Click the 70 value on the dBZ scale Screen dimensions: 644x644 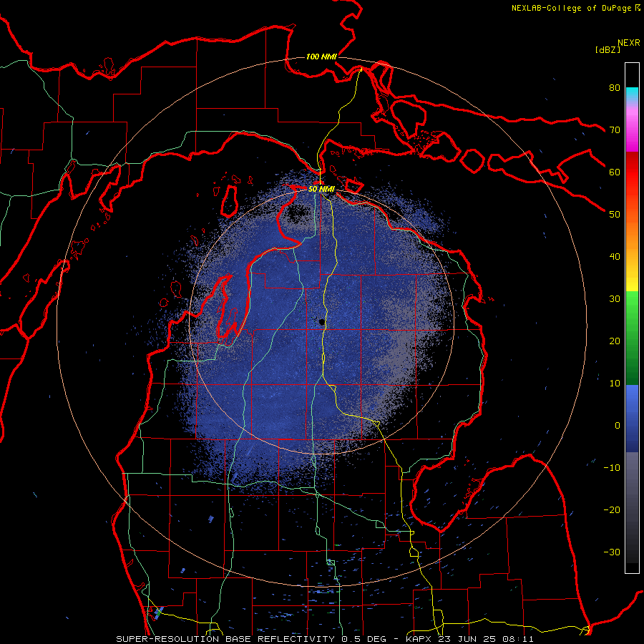pyautogui.click(x=615, y=130)
